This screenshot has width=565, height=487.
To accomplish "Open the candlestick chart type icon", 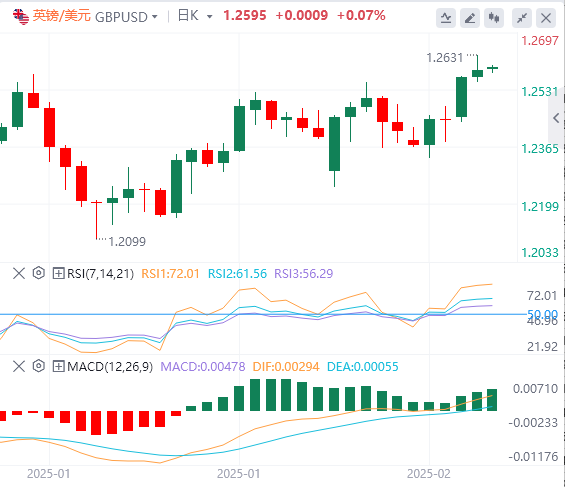I will (x=494, y=18).
